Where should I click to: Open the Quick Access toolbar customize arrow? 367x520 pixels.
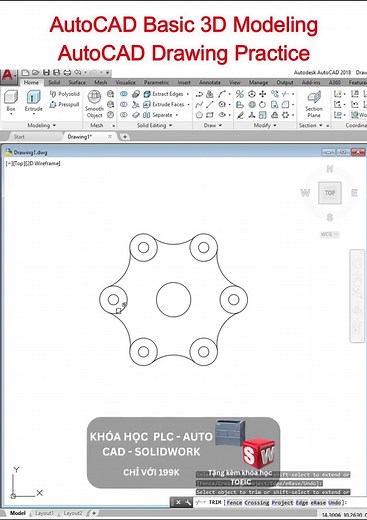click(108, 72)
